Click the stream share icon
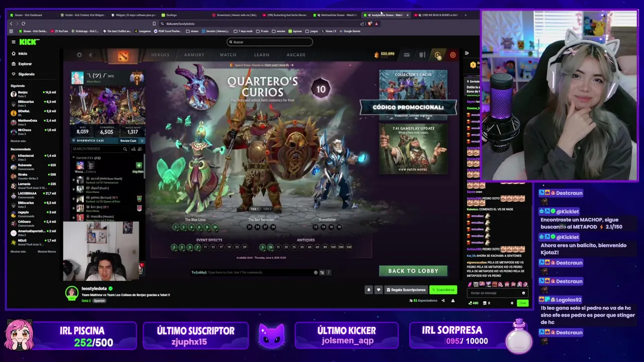Image resolution: width=644 pixels, height=362 pixels. click(x=443, y=301)
